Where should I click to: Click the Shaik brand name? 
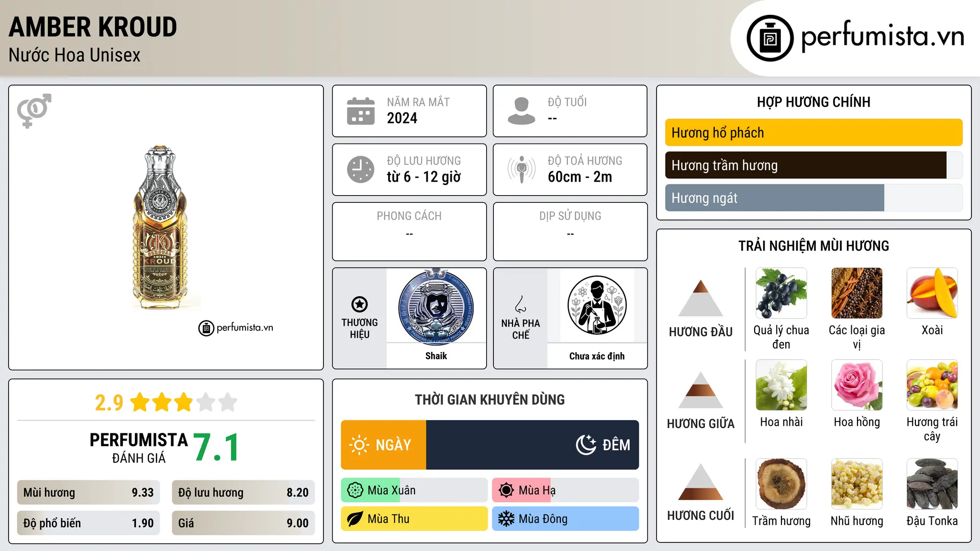tap(436, 356)
